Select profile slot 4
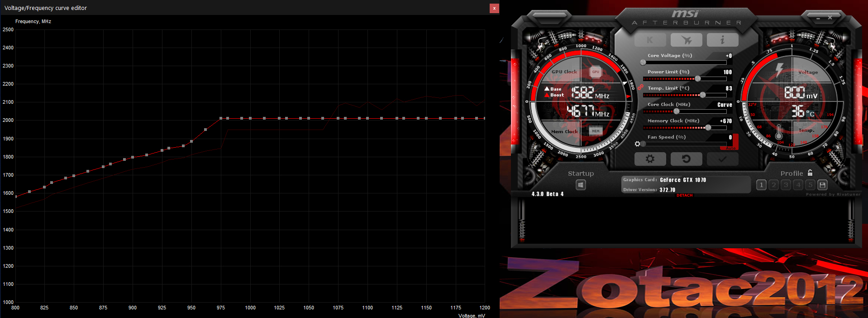Screen dimensions: 868x318 tap(798, 185)
